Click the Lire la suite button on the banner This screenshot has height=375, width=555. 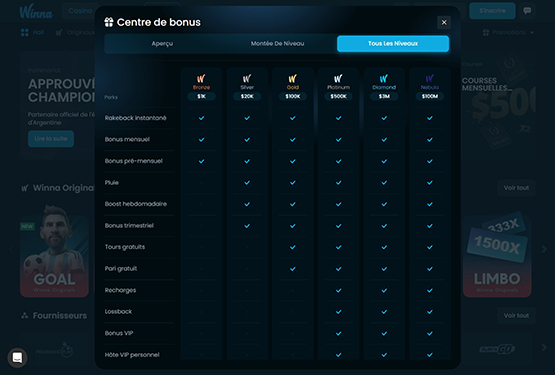[x=51, y=139]
